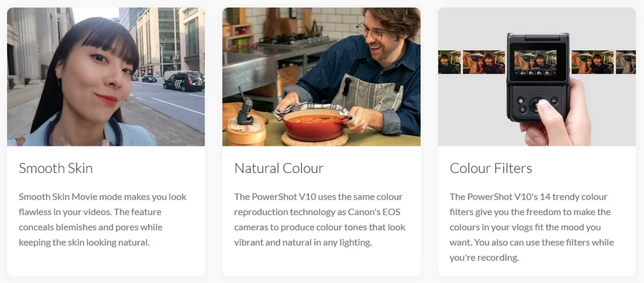The height and width of the screenshot is (283, 644).
Task: Click the selfie photo of the woman
Action: pyautogui.click(x=106, y=76)
